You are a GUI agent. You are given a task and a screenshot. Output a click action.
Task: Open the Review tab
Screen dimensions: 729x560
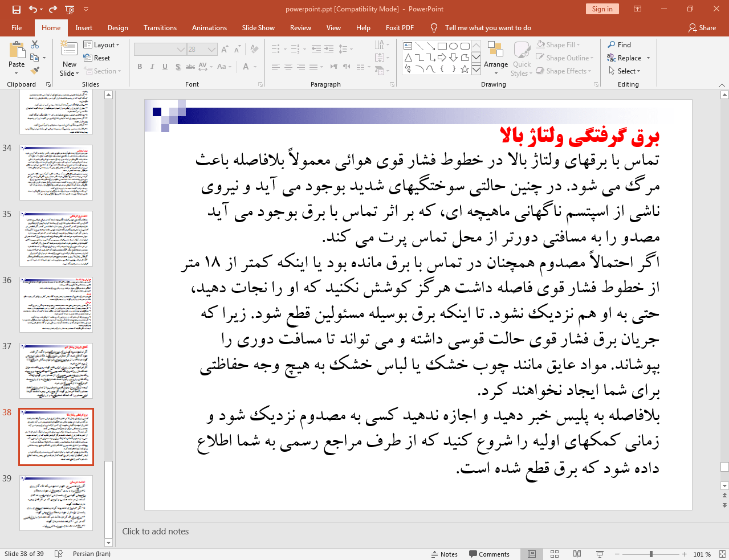tap(300, 27)
